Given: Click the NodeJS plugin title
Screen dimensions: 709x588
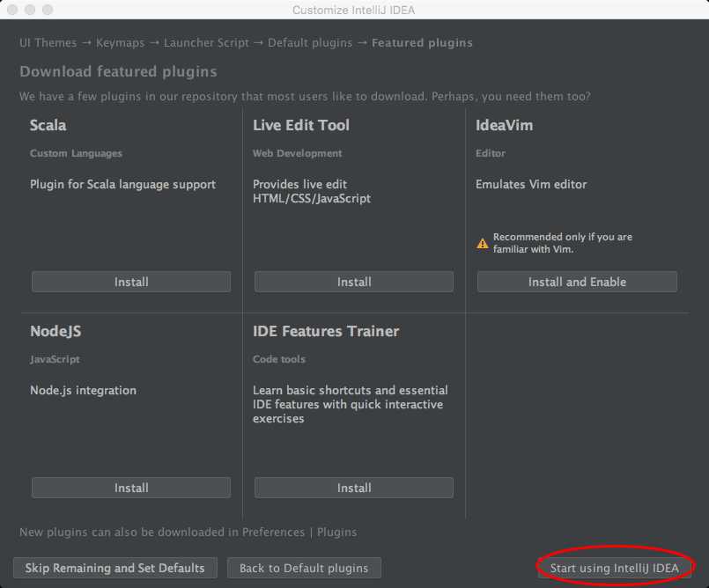Looking at the screenshot, I should click(x=55, y=331).
